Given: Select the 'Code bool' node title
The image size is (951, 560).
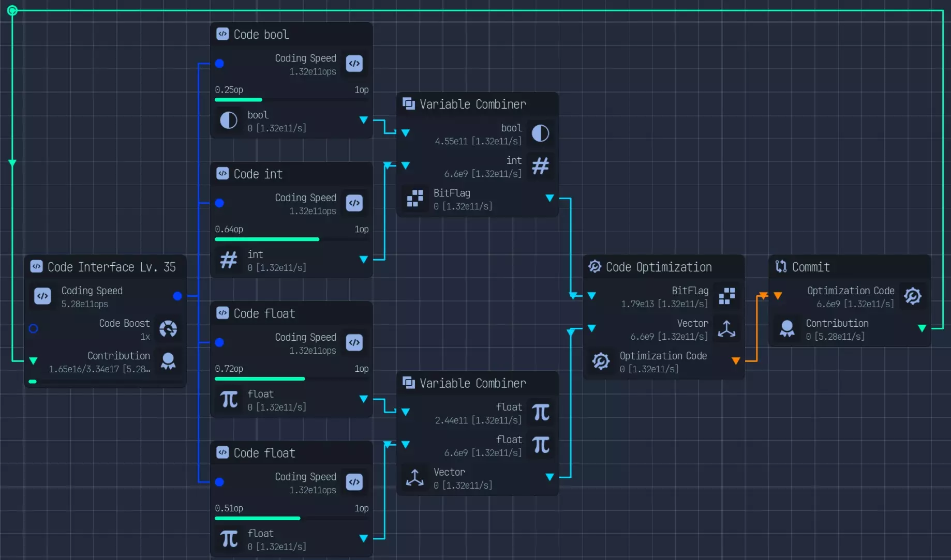Looking at the screenshot, I should [261, 34].
